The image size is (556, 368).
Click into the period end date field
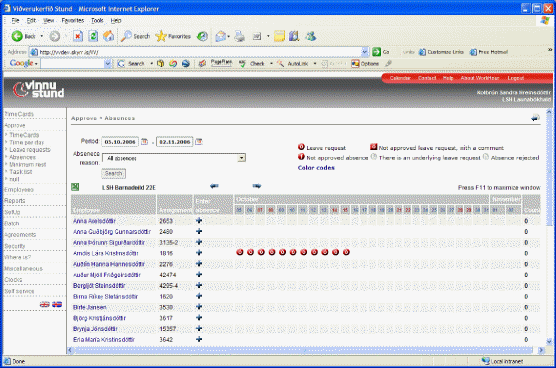(174, 142)
